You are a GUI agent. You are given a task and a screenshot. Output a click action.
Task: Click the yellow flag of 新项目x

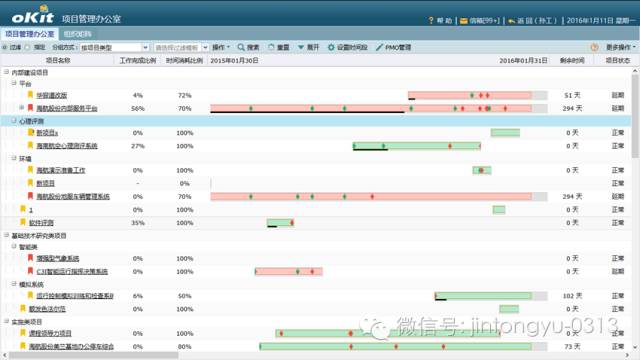[x=31, y=132]
